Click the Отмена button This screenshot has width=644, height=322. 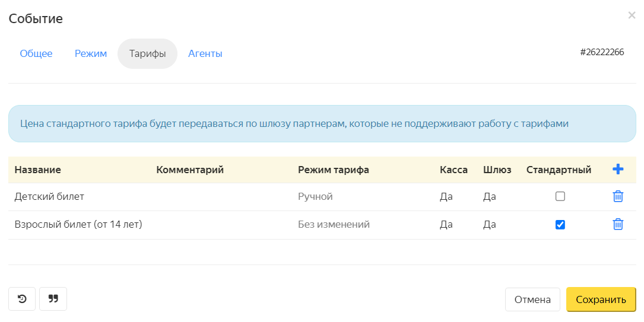click(532, 299)
